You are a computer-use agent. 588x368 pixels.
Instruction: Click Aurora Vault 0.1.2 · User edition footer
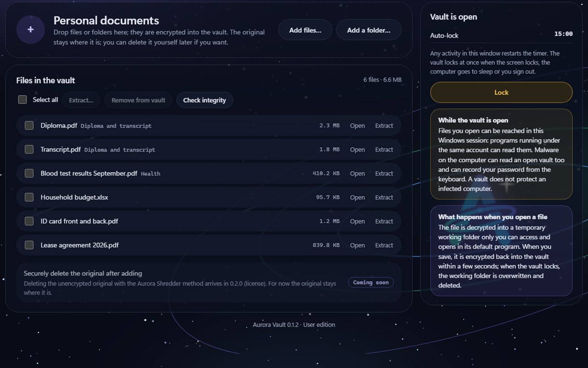point(294,325)
